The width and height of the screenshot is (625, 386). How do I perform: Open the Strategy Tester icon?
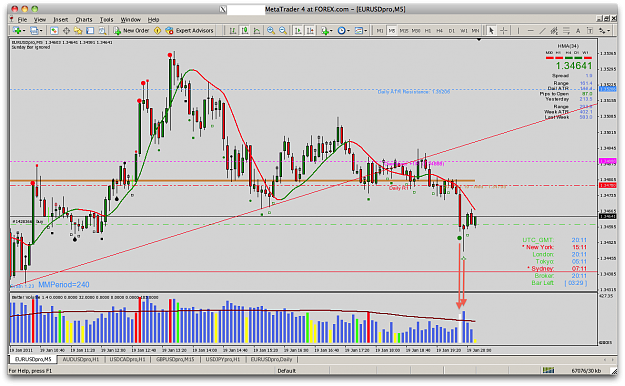[x=102, y=30]
